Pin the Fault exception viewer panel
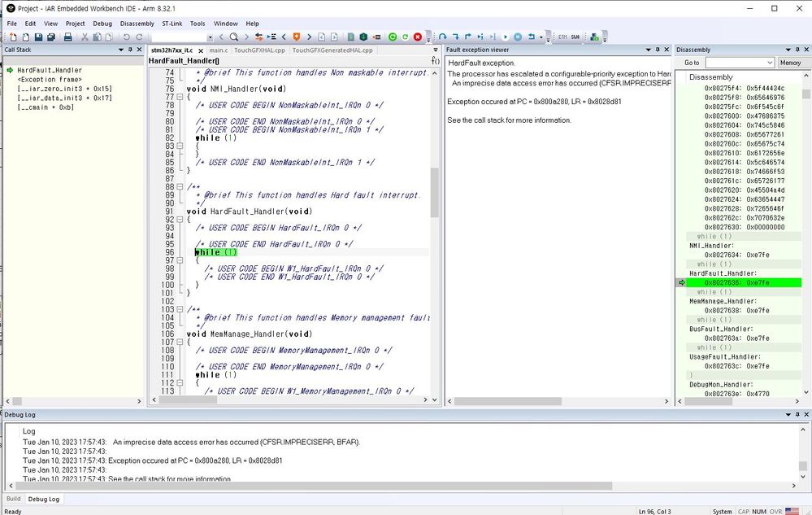The image size is (812, 515). [x=658, y=50]
